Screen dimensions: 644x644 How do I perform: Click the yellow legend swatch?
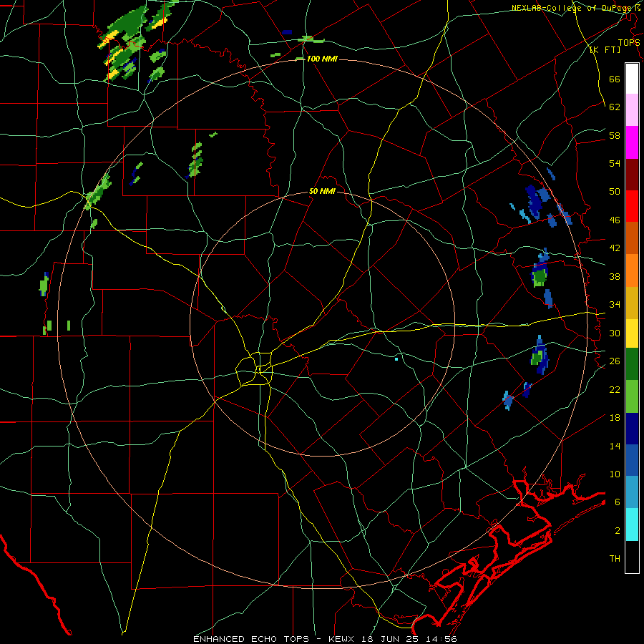click(632, 333)
